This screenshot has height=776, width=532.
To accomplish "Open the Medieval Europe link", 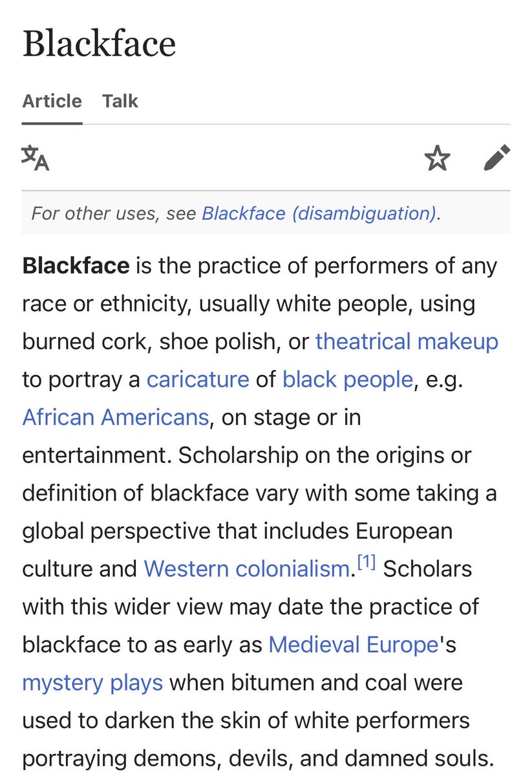I will point(353,645).
